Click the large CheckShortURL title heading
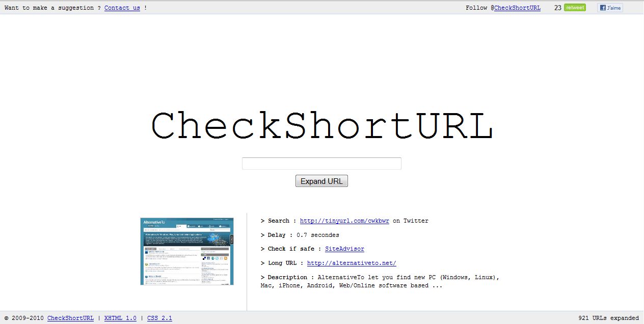The height and width of the screenshot is (324, 644). 321,124
